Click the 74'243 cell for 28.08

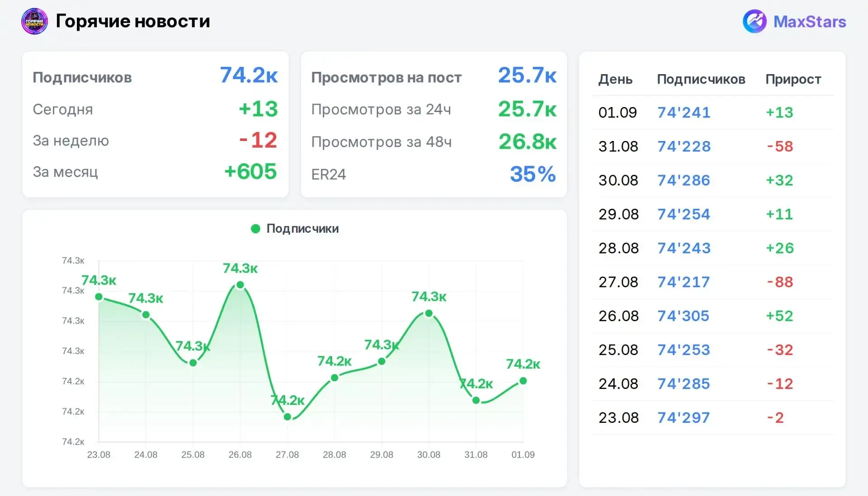684,248
